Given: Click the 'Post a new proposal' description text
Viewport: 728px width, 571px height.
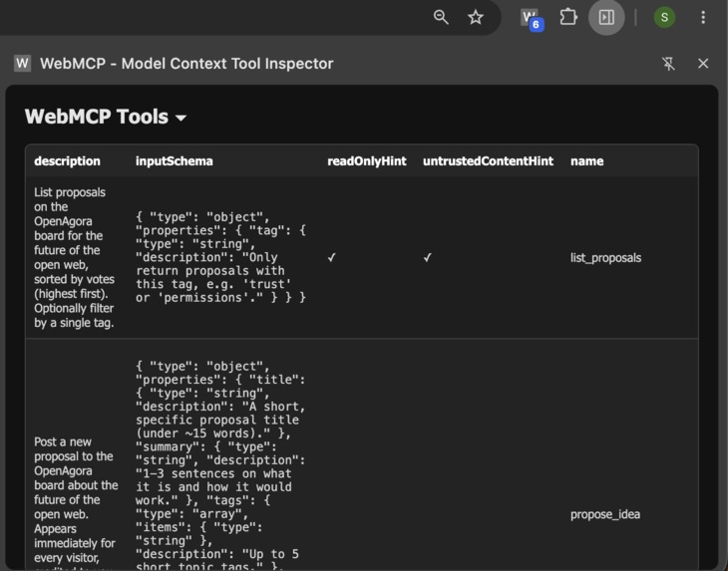Looking at the screenshot, I should [76, 503].
